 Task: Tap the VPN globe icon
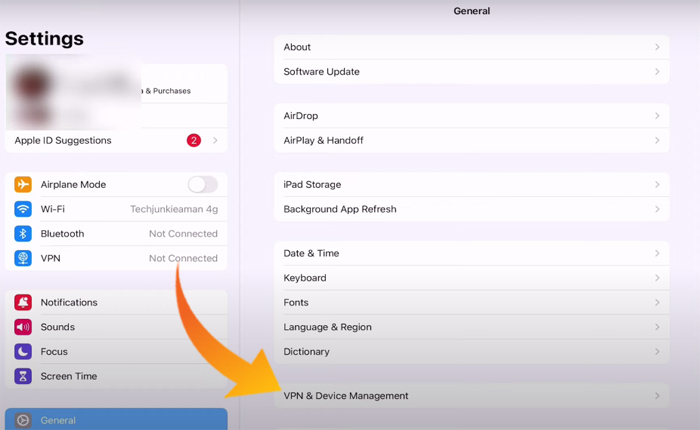[x=23, y=258]
